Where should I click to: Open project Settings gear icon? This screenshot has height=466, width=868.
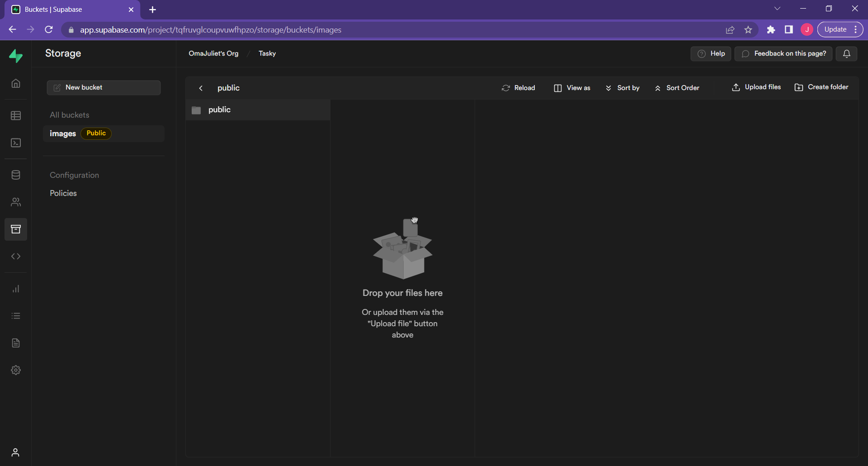pyautogui.click(x=16, y=370)
